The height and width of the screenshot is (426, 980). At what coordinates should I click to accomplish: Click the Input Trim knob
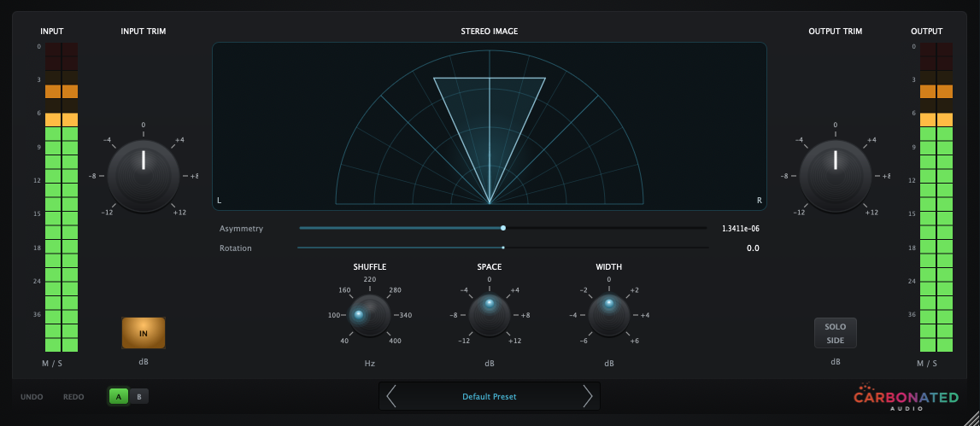[x=144, y=176]
